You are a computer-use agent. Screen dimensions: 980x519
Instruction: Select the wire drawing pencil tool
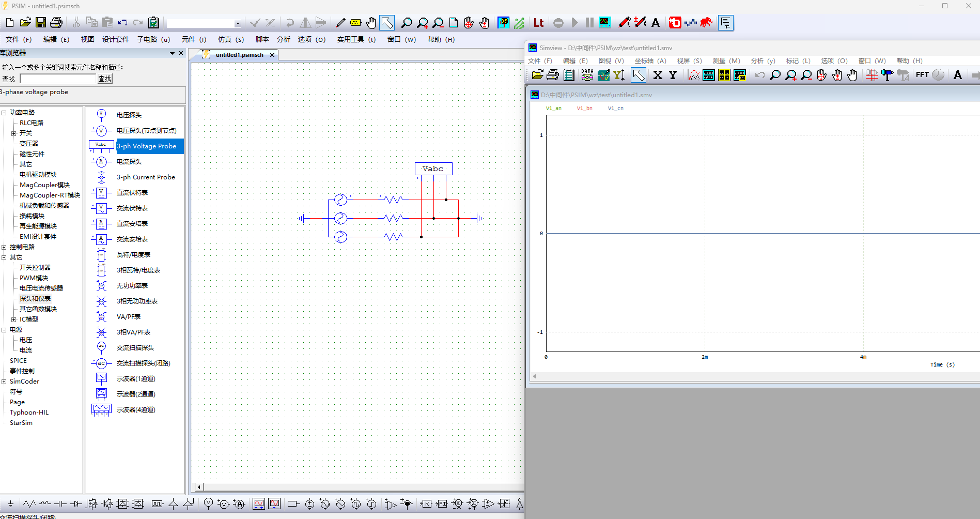(340, 23)
